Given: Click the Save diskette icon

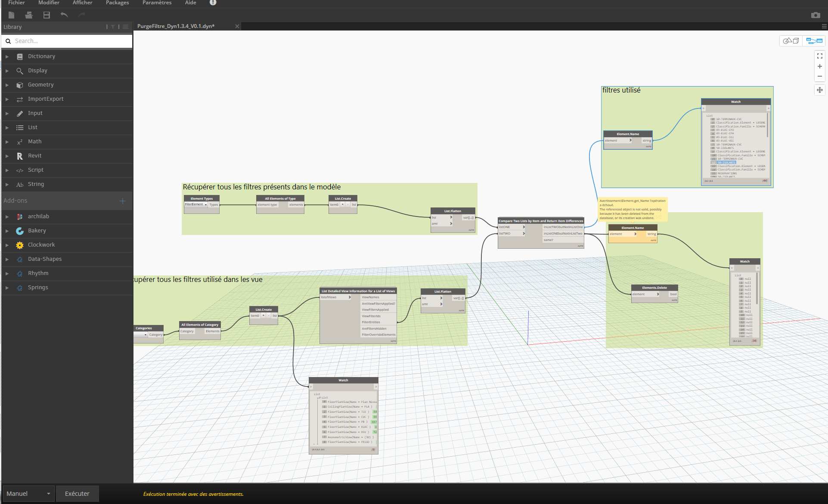Looking at the screenshot, I should click(47, 15).
